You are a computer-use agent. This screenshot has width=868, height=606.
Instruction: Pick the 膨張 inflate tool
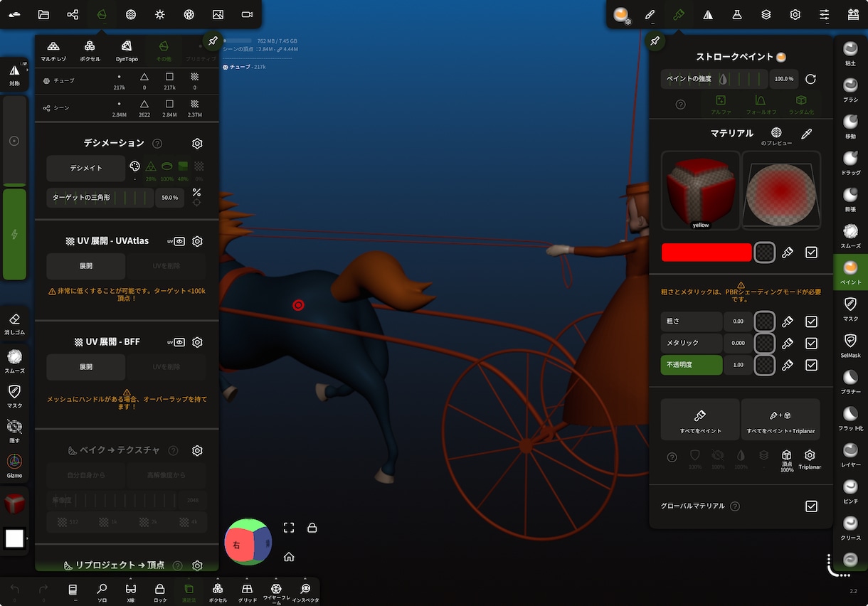click(850, 200)
